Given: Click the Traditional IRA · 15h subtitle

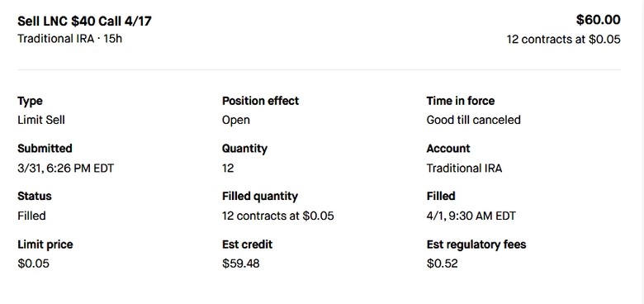Looking at the screenshot, I should point(70,39).
